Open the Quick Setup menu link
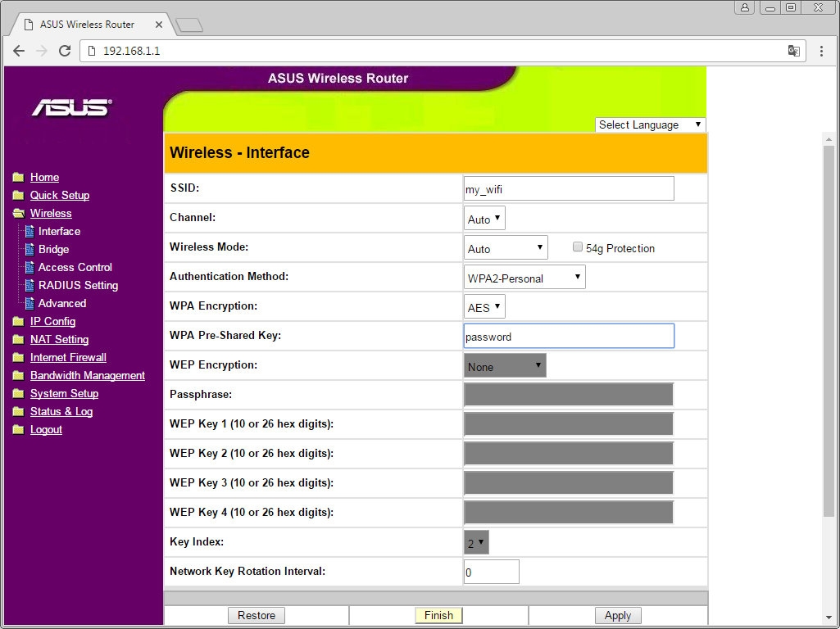Image resolution: width=840 pixels, height=629 pixels. point(60,196)
